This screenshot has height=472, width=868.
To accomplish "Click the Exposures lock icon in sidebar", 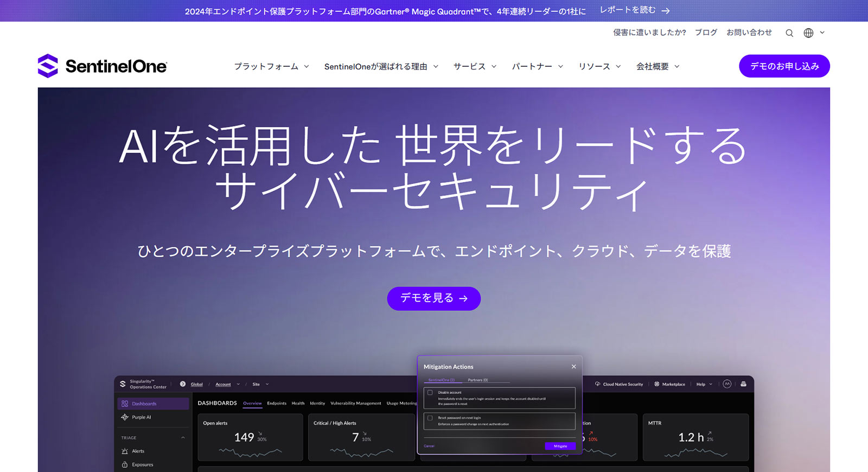I will click(125, 465).
